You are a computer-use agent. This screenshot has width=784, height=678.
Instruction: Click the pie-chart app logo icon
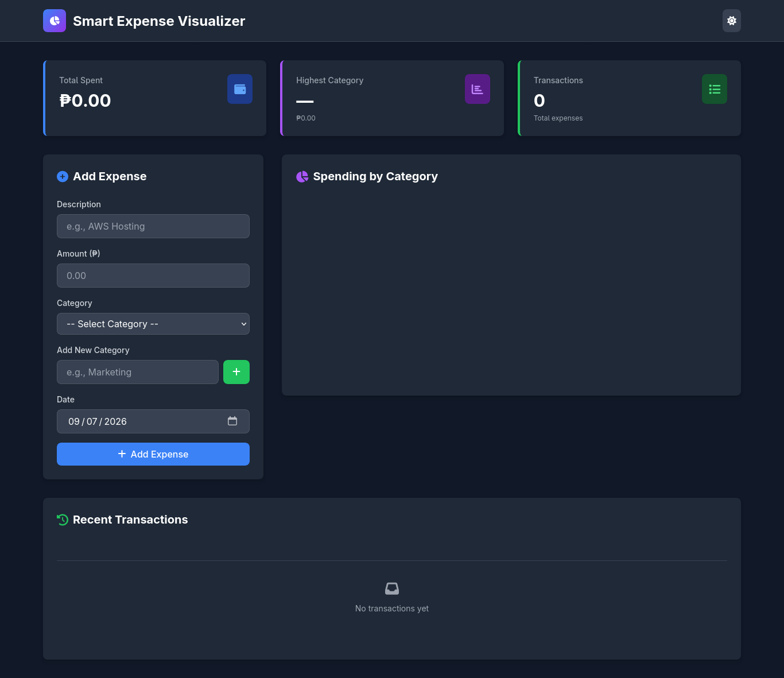(55, 21)
